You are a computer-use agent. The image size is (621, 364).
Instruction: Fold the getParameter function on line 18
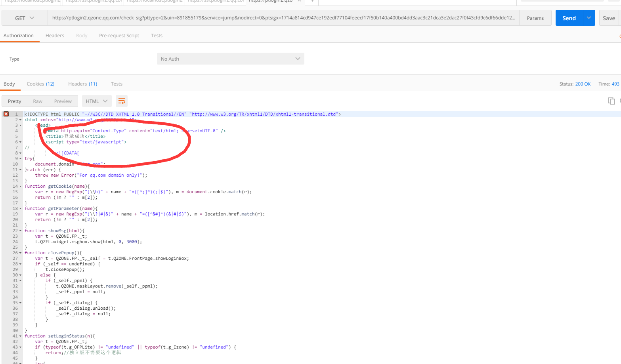click(21, 208)
